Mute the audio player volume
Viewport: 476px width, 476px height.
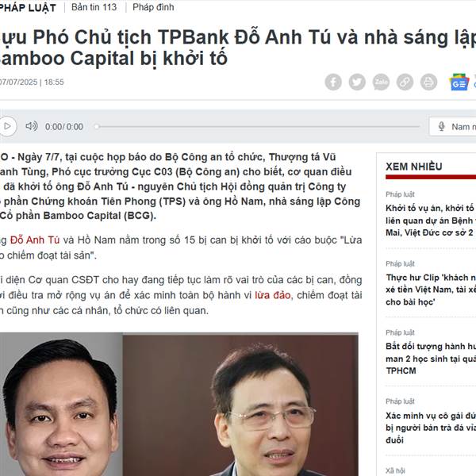coord(31,126)
